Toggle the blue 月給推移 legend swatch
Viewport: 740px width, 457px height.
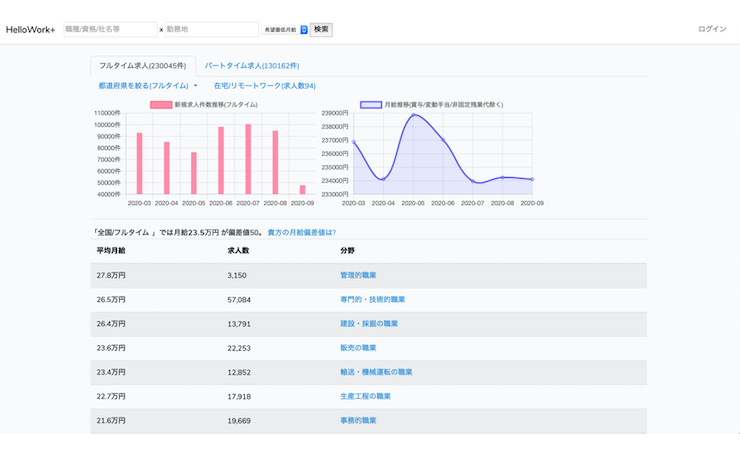click(x=371, y=105)
